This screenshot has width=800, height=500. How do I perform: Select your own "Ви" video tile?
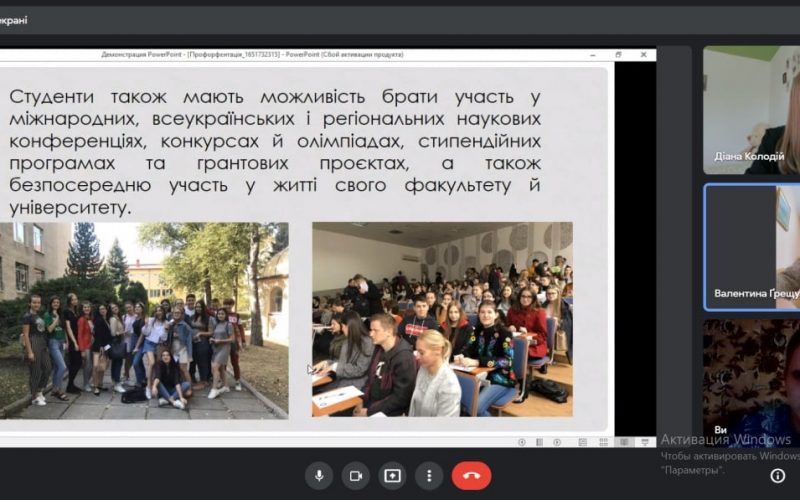pyautogui.click(x=751, y=382)
